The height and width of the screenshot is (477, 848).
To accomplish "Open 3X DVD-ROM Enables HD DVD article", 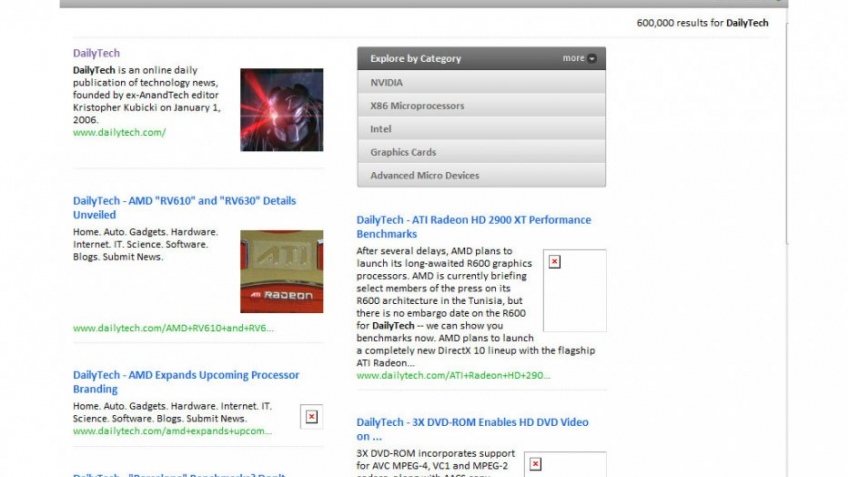I will coord(472,429).
